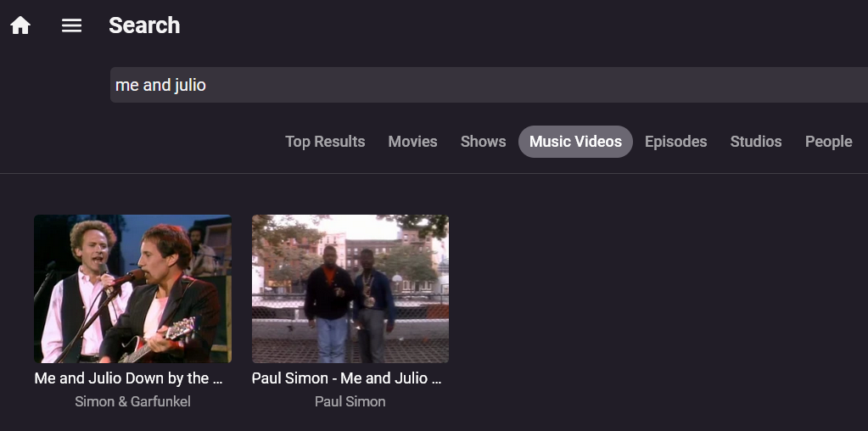The image size is (868, 431).
Task: Switch to the Top Results tab
Action: tap(325, 142)
